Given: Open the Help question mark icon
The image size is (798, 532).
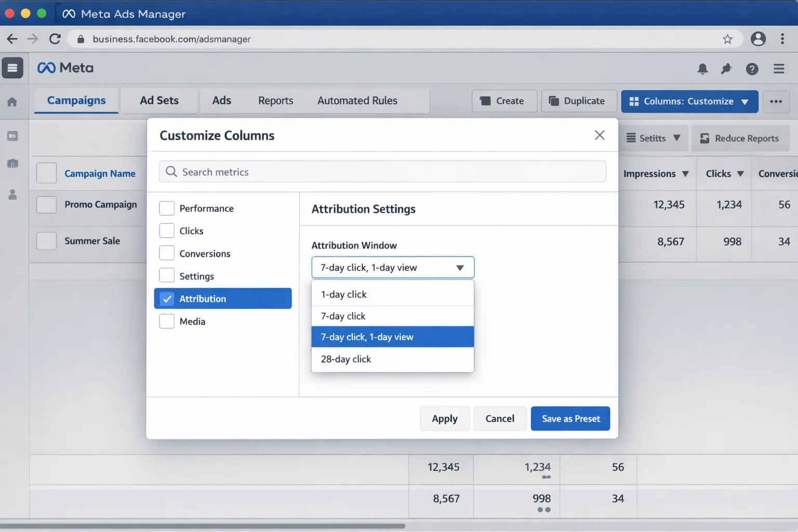Looking at the screenshot, I should pyautogui.click(x=752, y=68).
